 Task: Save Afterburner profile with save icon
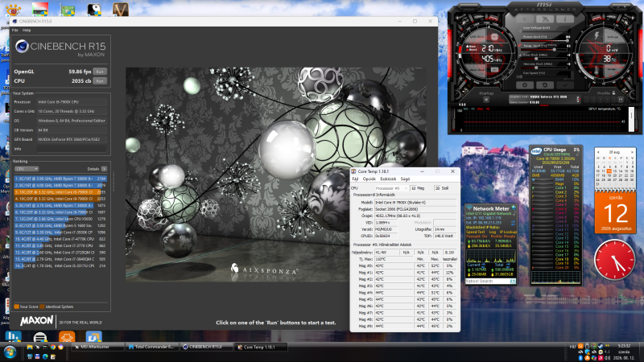pos(621,100)
